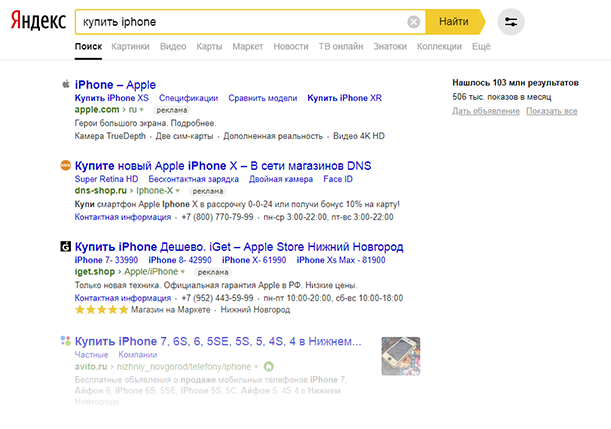
Task: Open the 'iPhone – Apple' result link
Action: click(x=115, y=85)
